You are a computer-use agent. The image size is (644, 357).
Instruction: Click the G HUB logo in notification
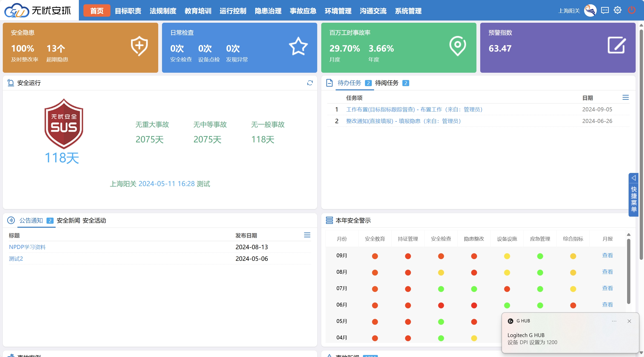coord(511,321)
